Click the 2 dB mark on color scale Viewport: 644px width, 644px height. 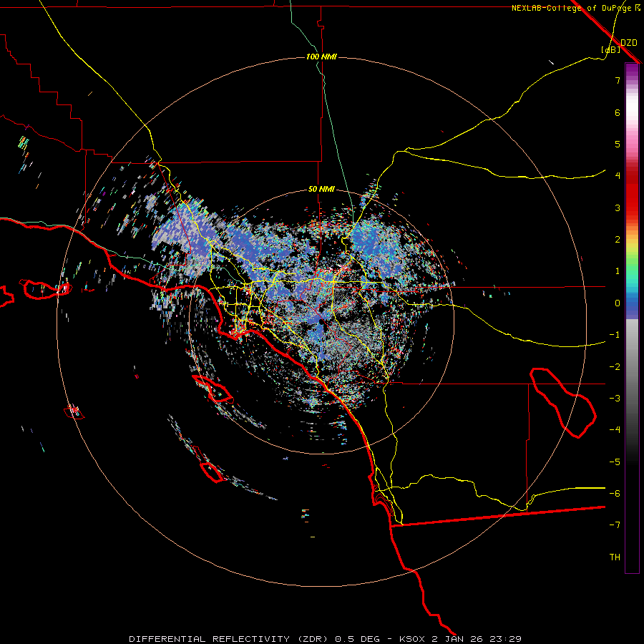coord(618,240)
